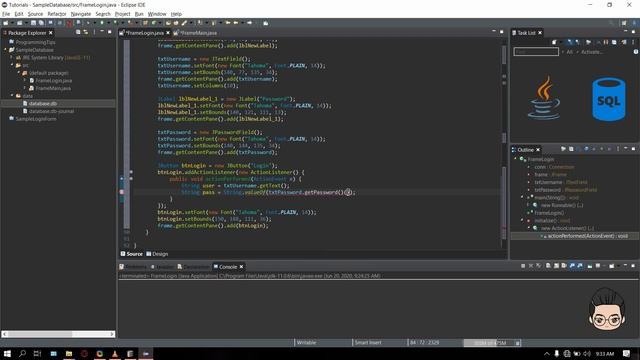Expand the JRE System Library node
This screenshot has height=360, width=640.
12,58
